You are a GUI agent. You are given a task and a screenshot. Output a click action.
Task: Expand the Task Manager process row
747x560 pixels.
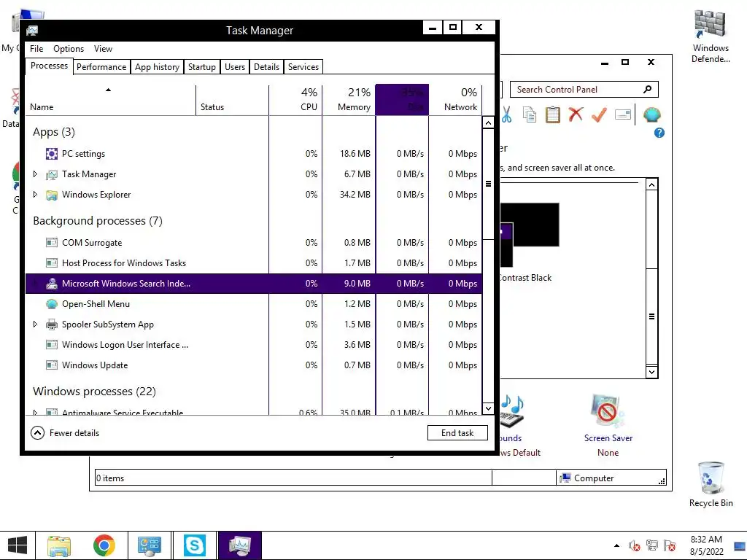click(35, 174)
